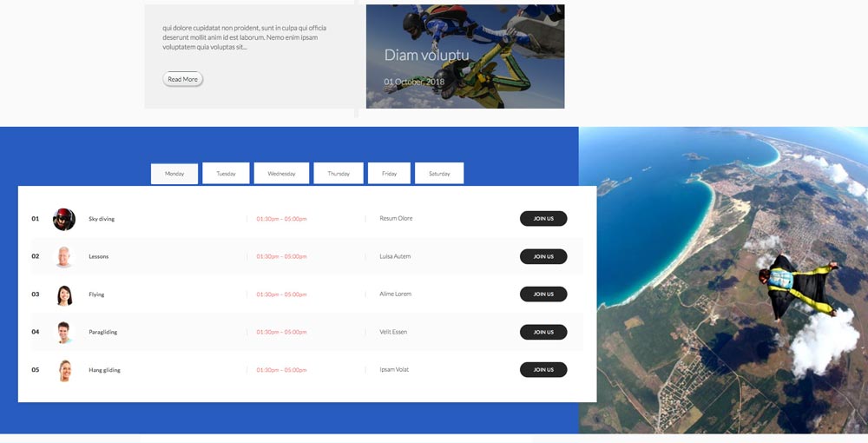Select the Friday tab
This screenshot has height=443, width=868.
click(389, 174)
